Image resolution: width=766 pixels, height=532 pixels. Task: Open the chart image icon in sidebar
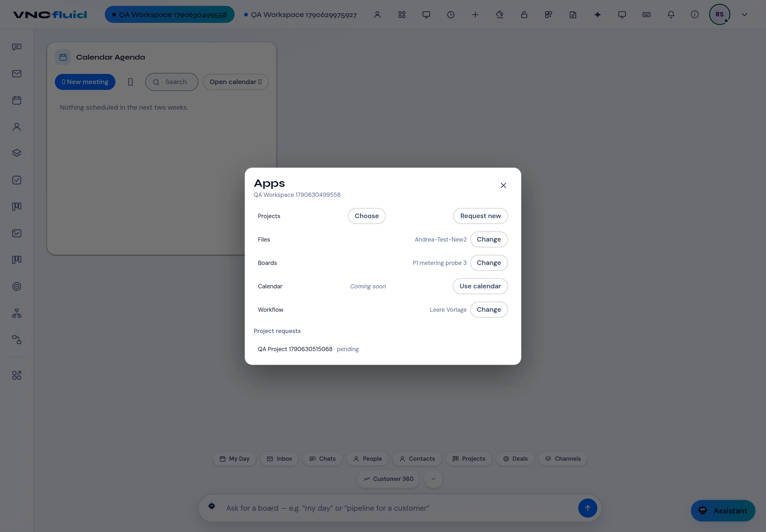[17, 233]
